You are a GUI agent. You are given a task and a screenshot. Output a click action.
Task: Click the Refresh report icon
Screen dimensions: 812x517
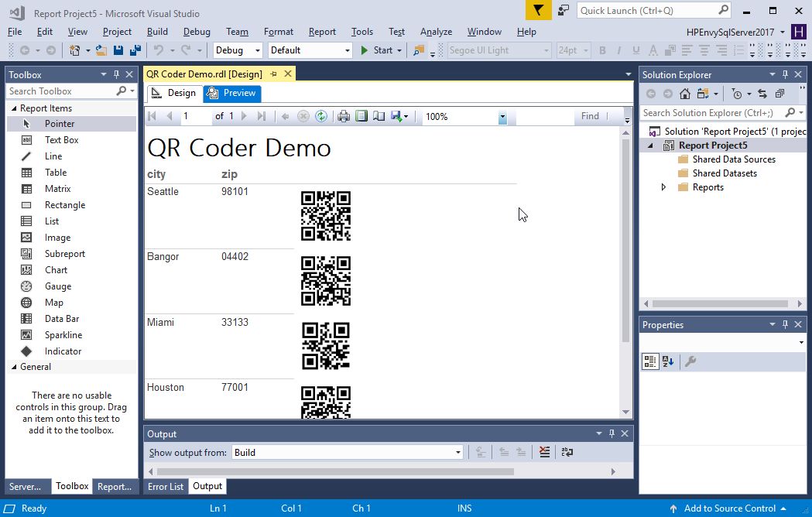pyautogui.click(x=320, y=116)
